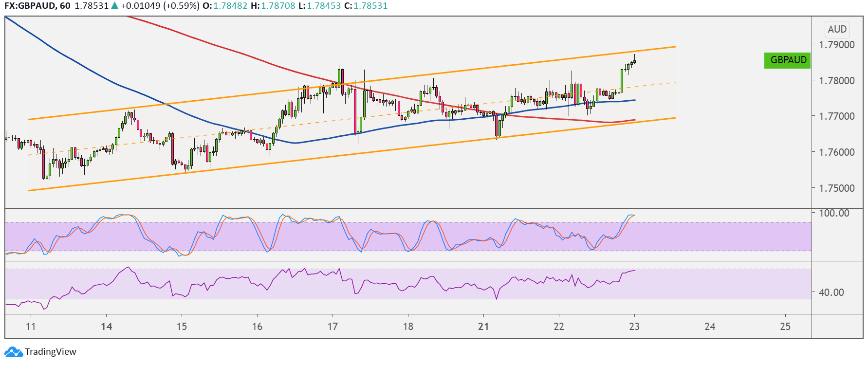Image resolution: width=868 pixels, height=365 pixels.
Task: Click the 1.78000 price axis label
Action: pyautogui.click(x=837, y=80)
